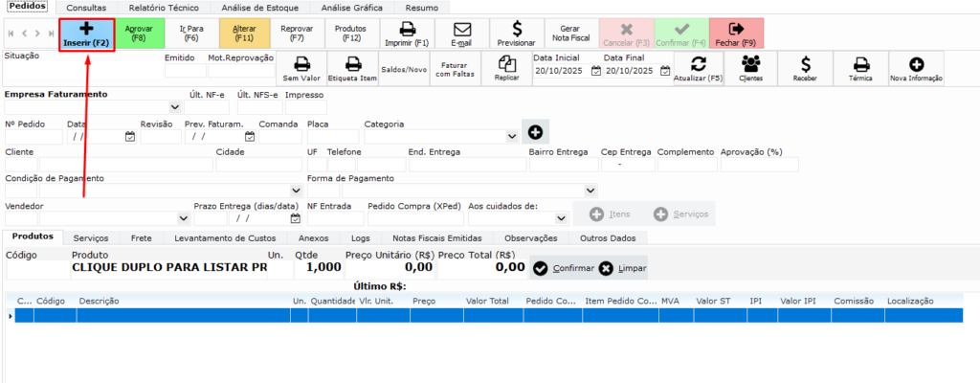Click the black plus beside Categoria
The image size is (980, 383).
(535, 132)
